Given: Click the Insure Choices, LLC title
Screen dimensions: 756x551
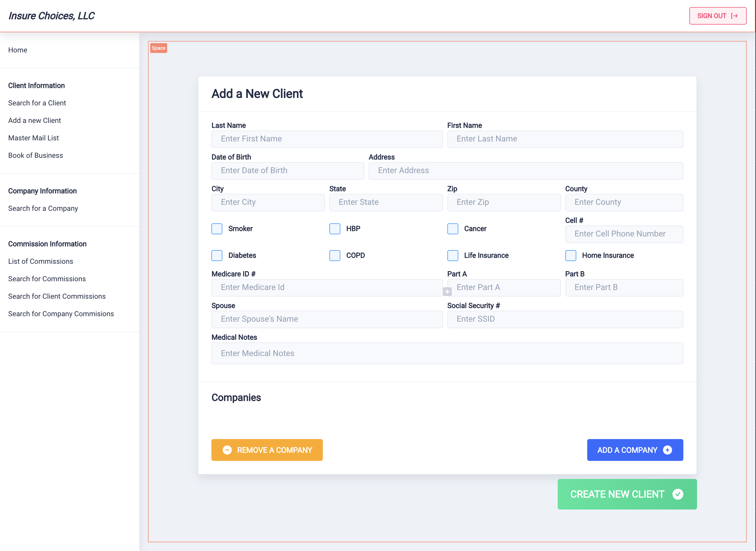Looking at the screenshot, I should click(51, 16).
